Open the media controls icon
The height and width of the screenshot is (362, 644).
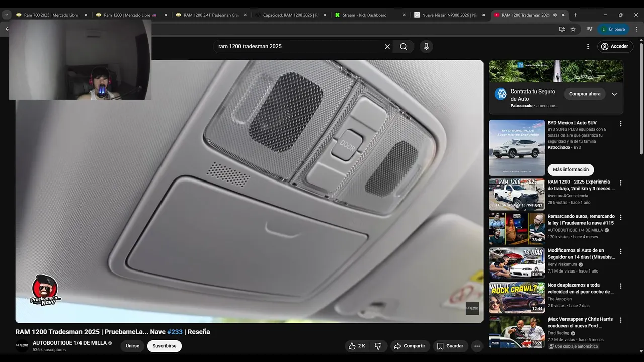pos(590,29)
